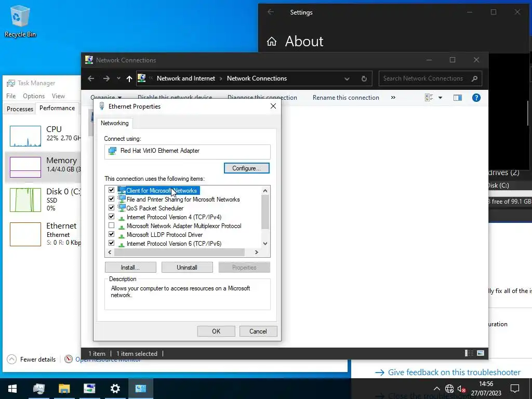Collapse Task Manager with Fewer details
The image size is (532, 399).
[31, 360]
